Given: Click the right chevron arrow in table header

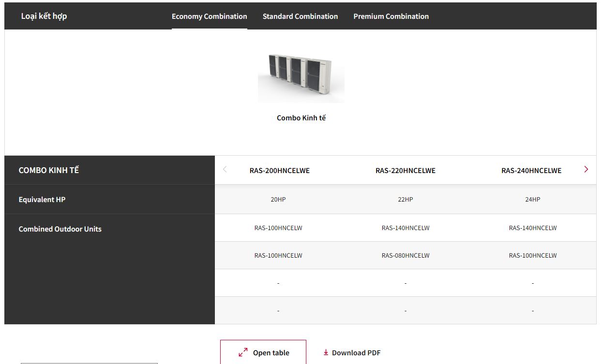Looking at the screenshot, I should point(586,169).
